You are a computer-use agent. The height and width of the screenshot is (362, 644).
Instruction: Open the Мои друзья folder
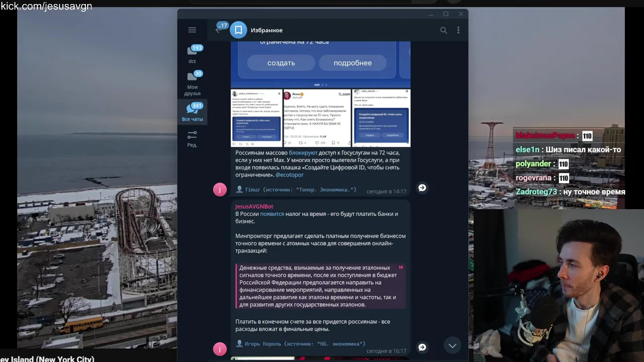point(192,83)
